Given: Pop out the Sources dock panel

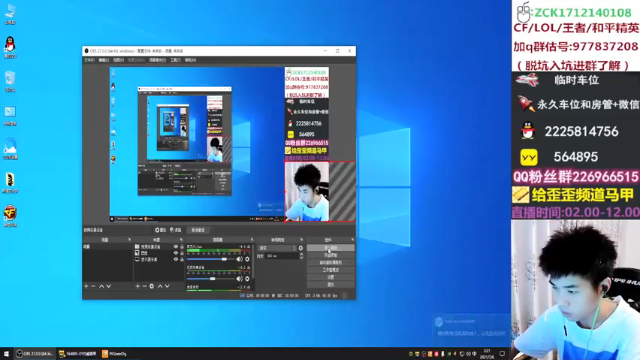Looking at the screenshot, I should point(181,240).
